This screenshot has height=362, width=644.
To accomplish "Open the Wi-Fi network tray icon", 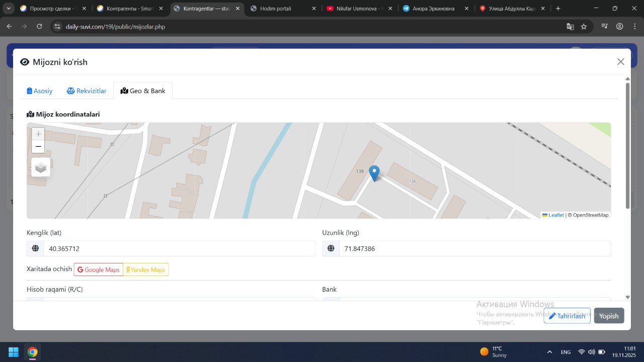I will (582, 352).
